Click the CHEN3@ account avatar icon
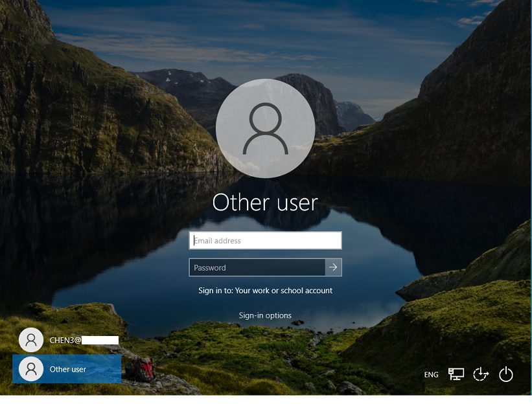Screen dimensions: 532x415 point(31,340)
